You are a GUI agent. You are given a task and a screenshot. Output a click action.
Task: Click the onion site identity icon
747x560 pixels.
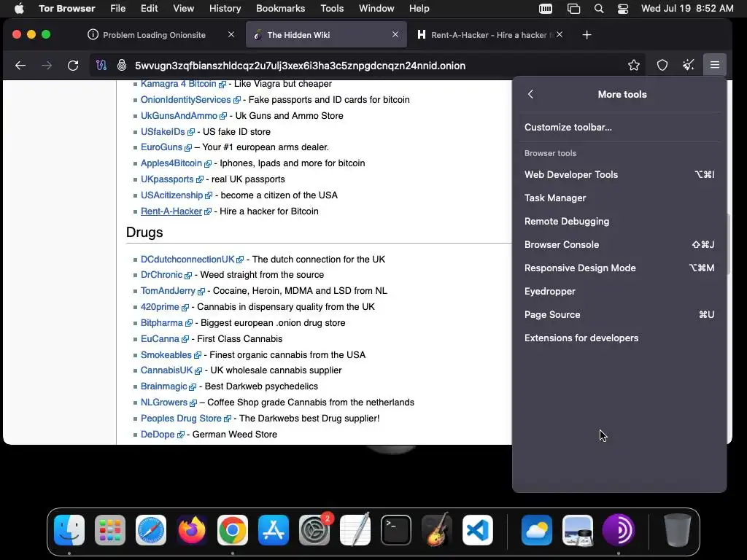[122, 65]
